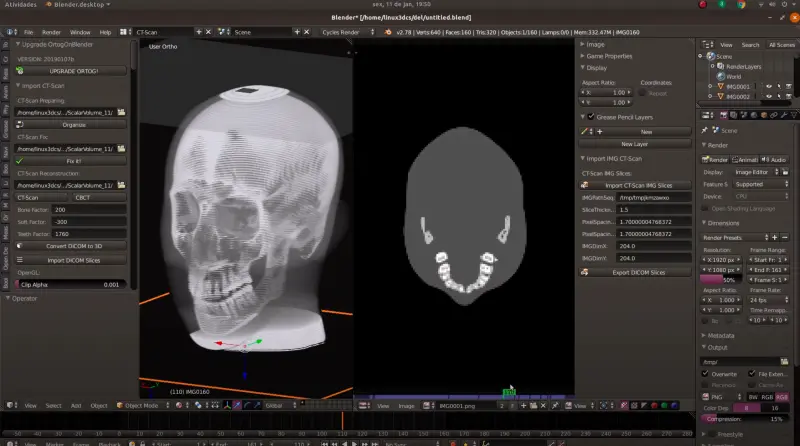Toggle the Overwrite checkbox

click(705, 374)
